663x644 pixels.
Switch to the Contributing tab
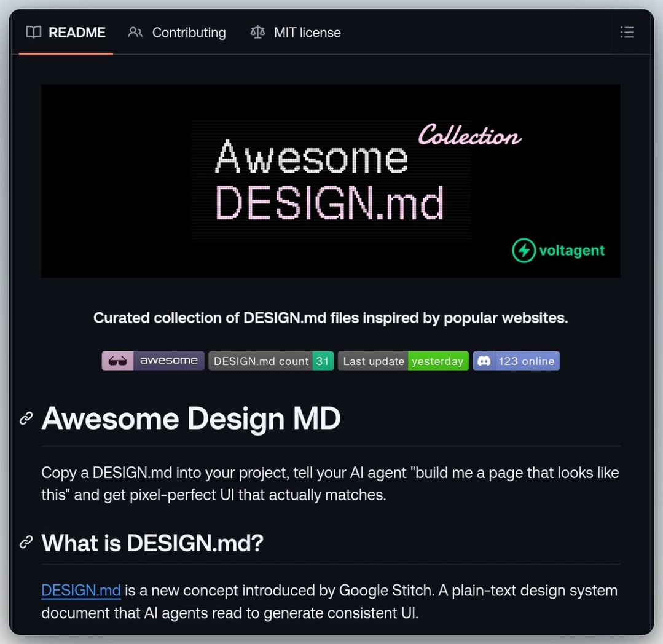177,33
